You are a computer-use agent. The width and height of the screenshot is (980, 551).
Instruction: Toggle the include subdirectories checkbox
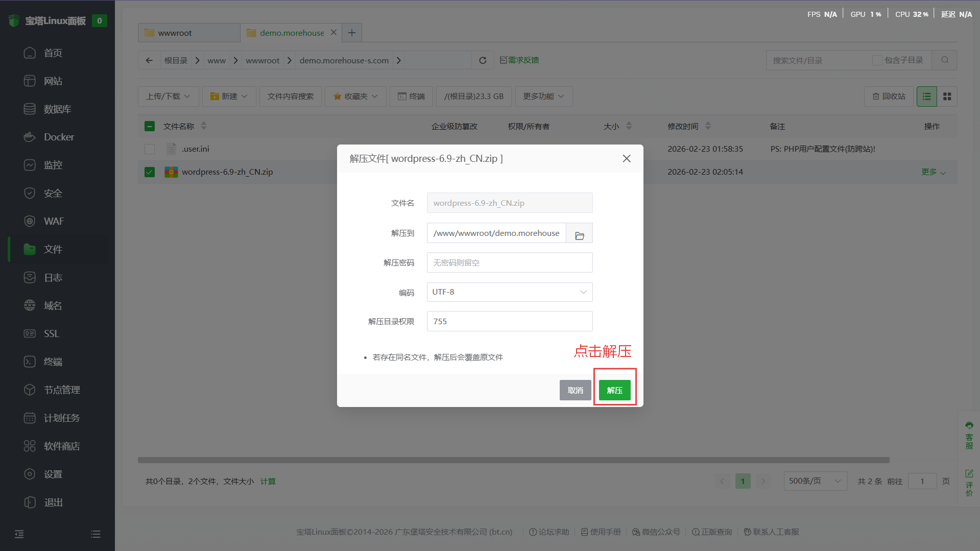pos(877,60)
